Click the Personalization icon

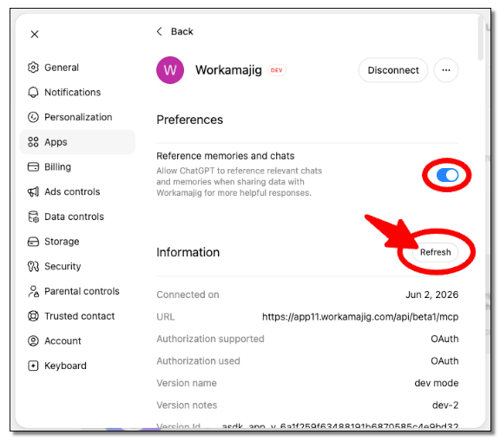coord(33,117)
